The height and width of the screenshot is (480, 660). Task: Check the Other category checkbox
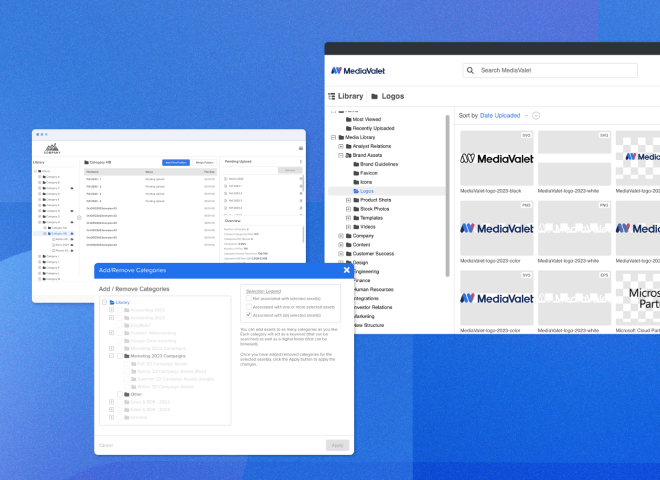120,395
